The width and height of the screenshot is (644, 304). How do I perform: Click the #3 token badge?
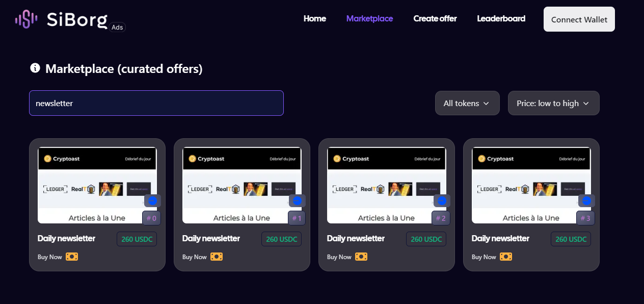(585, 218)
